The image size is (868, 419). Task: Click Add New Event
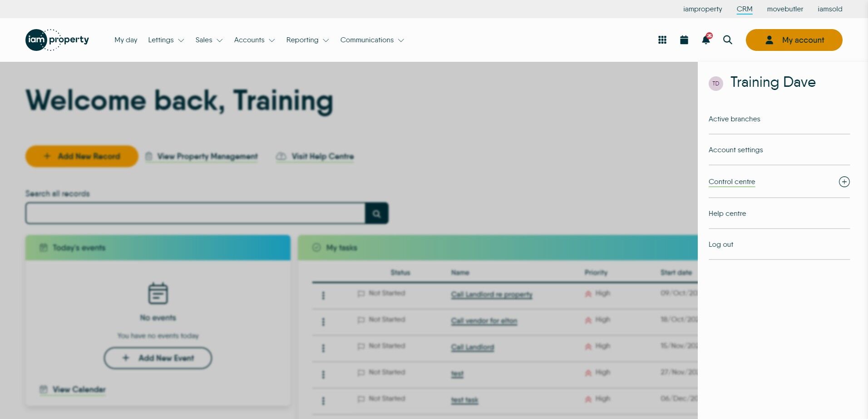click(x=158, y=358)
